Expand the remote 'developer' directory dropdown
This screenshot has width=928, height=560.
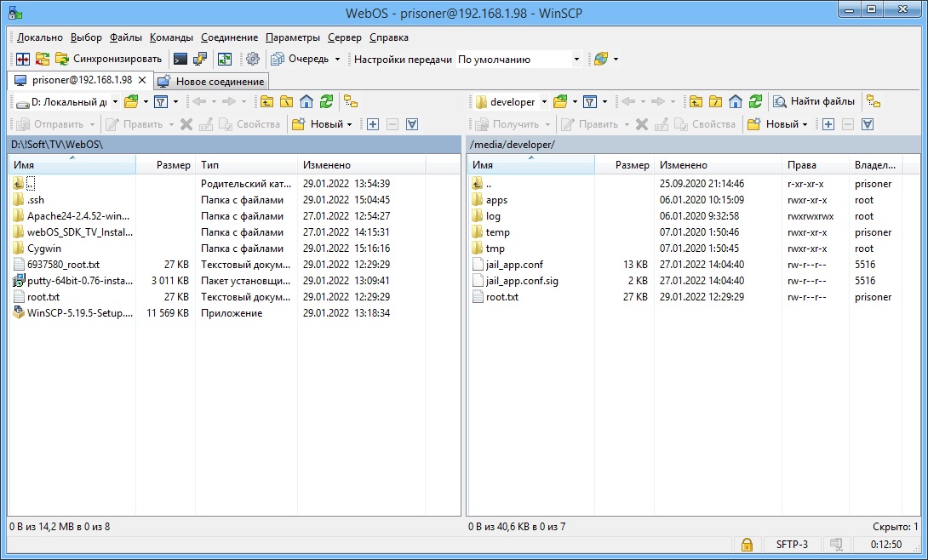(x=544, y=102)
